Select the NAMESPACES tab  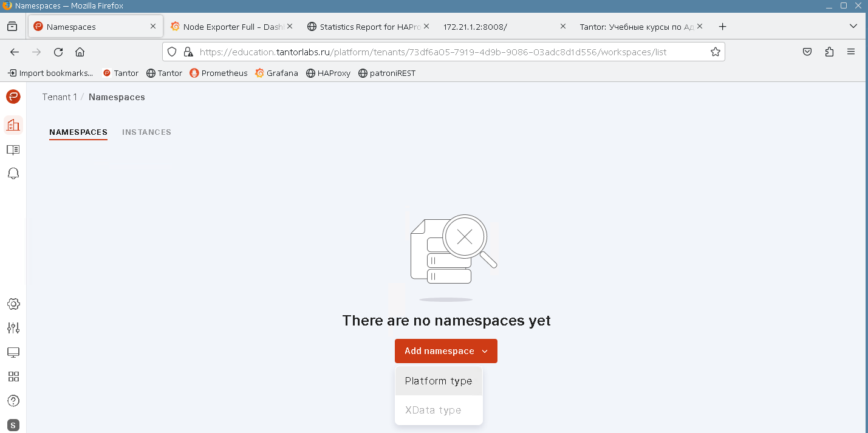click(78, 132)
